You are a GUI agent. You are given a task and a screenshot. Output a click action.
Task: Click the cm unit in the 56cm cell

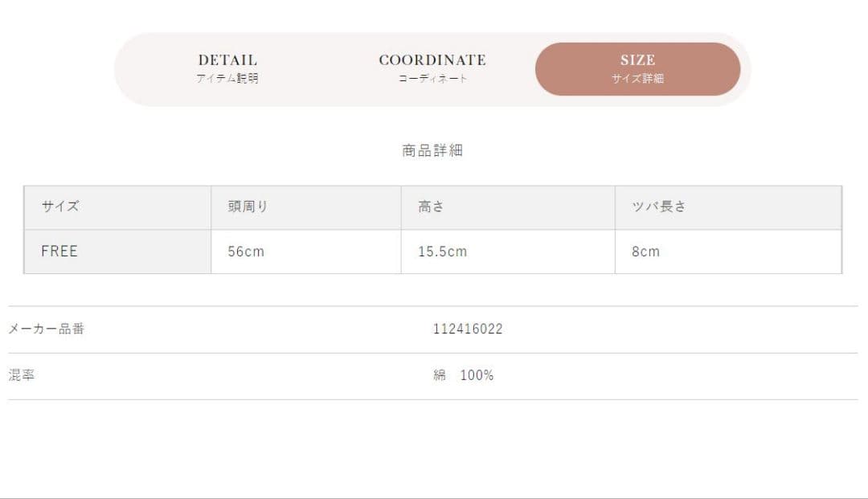[x=255, y=252]
